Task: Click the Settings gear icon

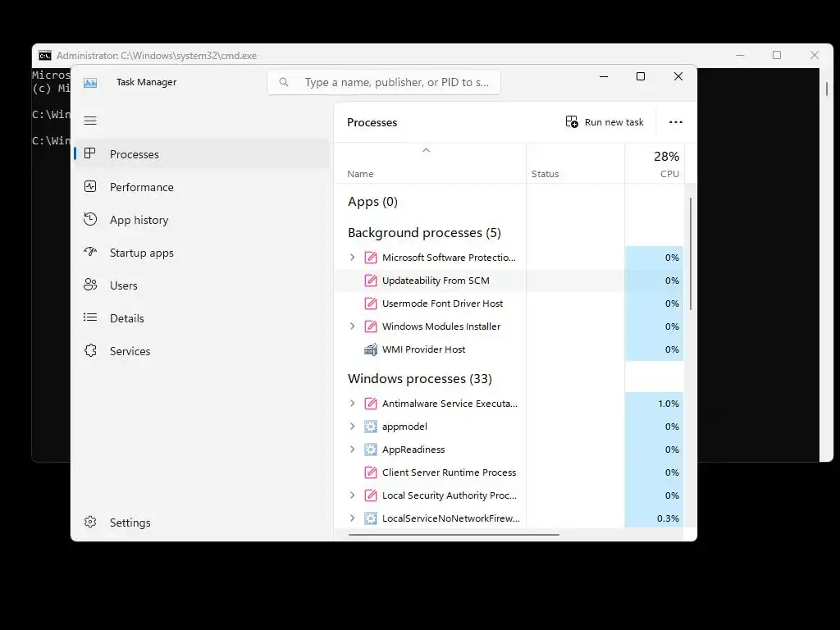Action: (x=90, y=522)
